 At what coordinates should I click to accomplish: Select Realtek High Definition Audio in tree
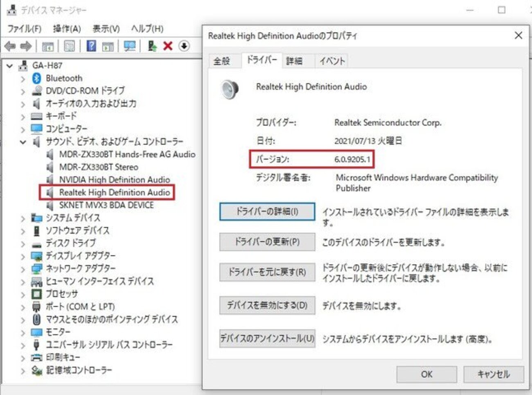click(115, 192)
